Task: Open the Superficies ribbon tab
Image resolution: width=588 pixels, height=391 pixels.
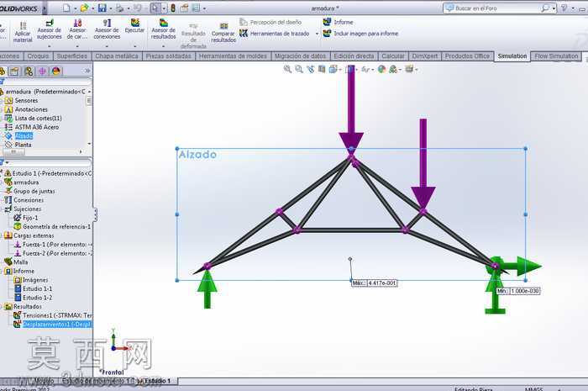Action: coord(71,56)
